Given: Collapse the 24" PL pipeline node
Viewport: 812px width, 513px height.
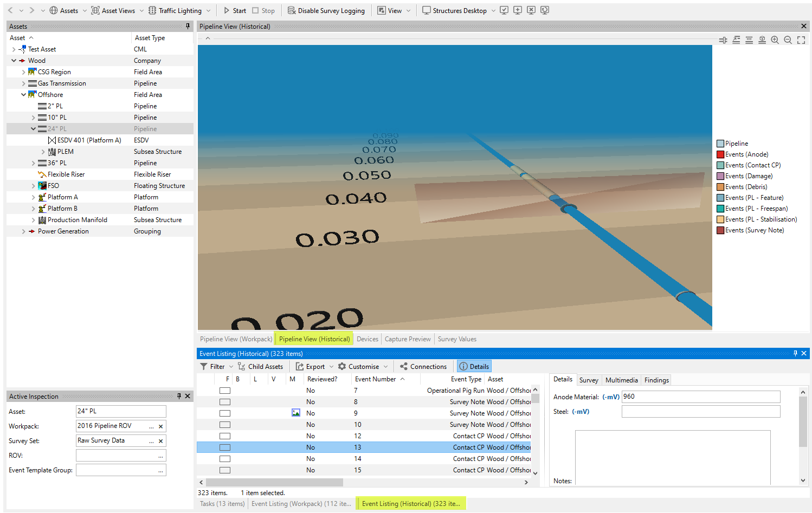Looking at the screenshot, I should pos(33,129).
